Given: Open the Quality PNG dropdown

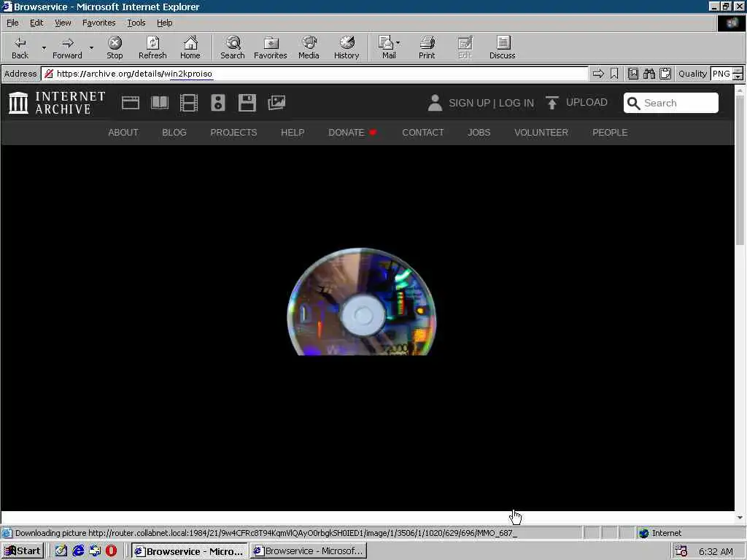Looking at the screenshot, I should [738, 74].
